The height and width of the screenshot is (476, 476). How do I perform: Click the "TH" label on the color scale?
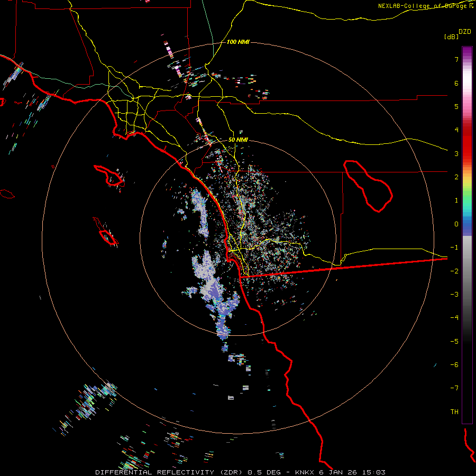[454, 412]
